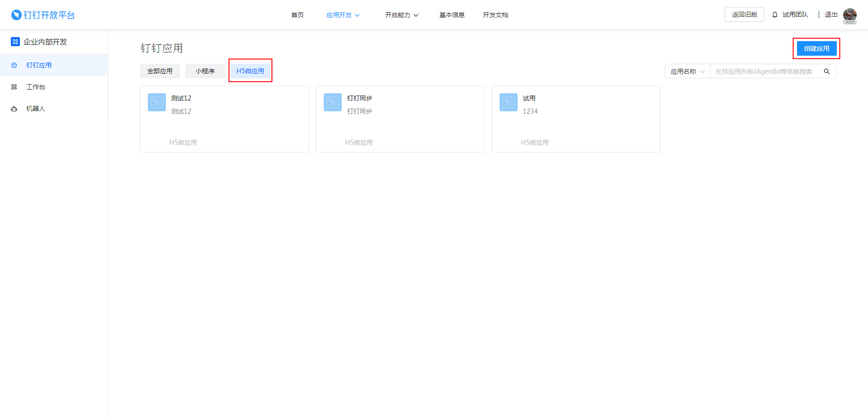This screenshot has height=419, width=868.
Task: Switch to the 小程序 tab
Action: tap(205, 71)
